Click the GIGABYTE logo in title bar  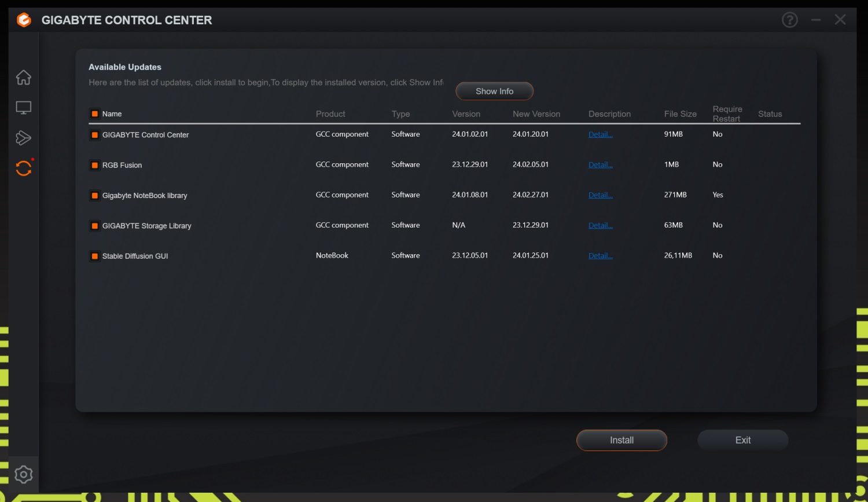coord(24,20)
